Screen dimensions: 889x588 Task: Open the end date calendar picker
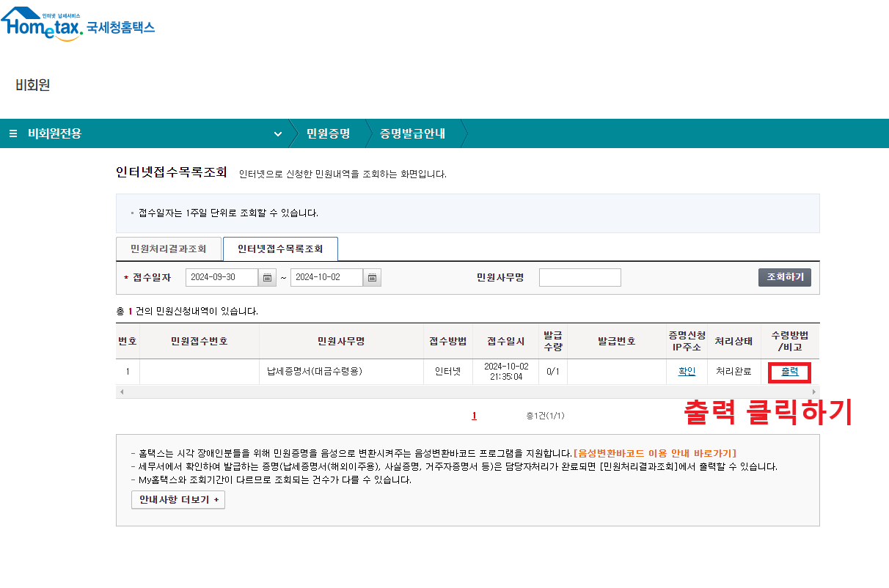tap(373, 277)
